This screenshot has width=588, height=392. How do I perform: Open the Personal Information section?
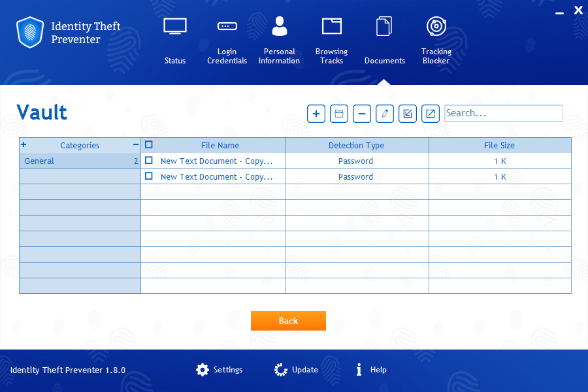tap(279, 39)
